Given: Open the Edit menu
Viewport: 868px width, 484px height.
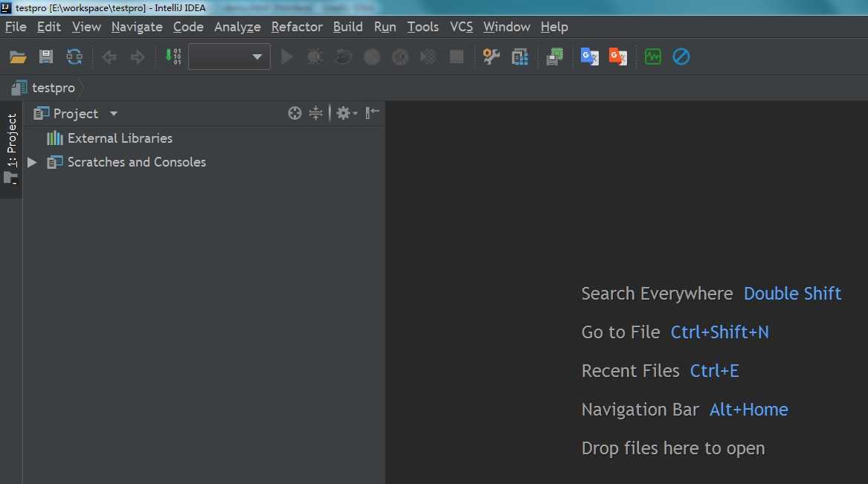Looking at the screenshot, I should pos(48,27).
